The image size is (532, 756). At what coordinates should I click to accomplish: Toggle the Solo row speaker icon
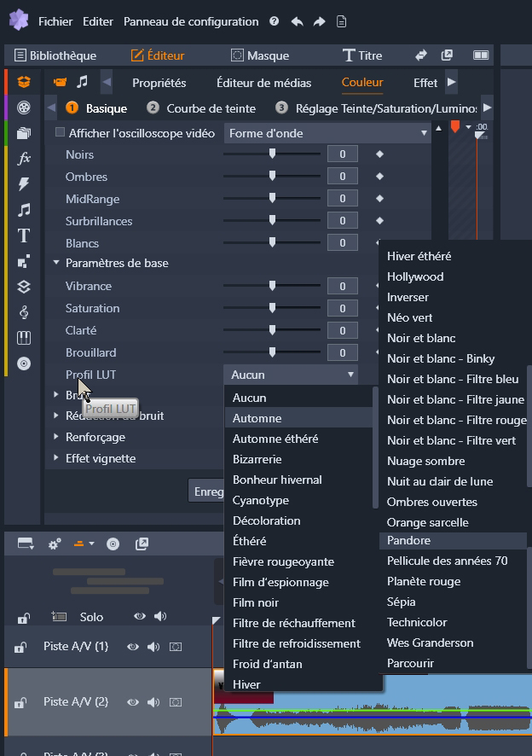pyautogui.click(x=160, y=616)
